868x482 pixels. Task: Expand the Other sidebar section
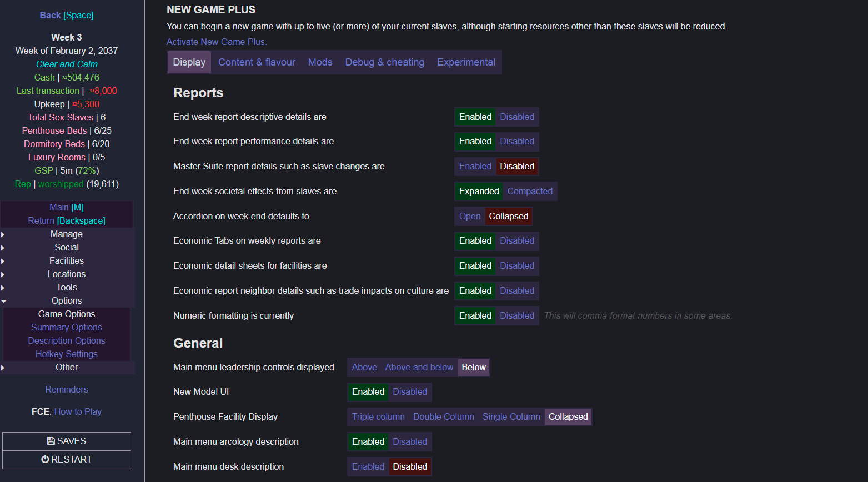[x=66, y=368]
